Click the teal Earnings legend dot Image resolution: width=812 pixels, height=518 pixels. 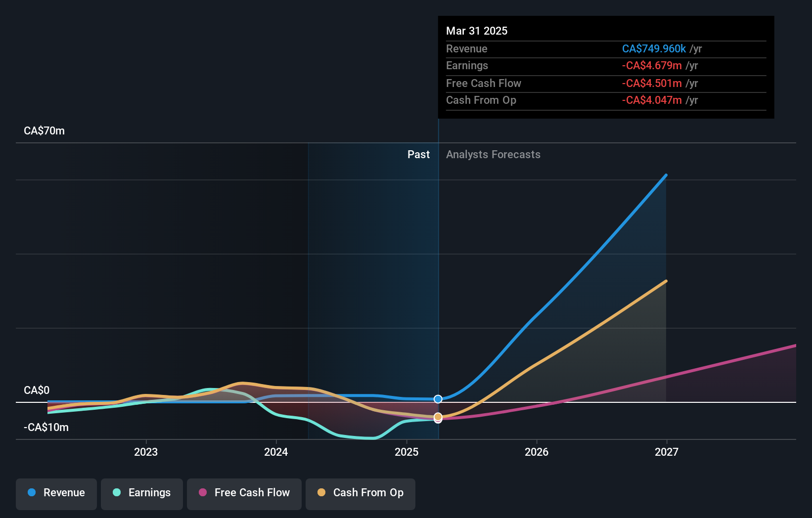click(x=116, y=493)
